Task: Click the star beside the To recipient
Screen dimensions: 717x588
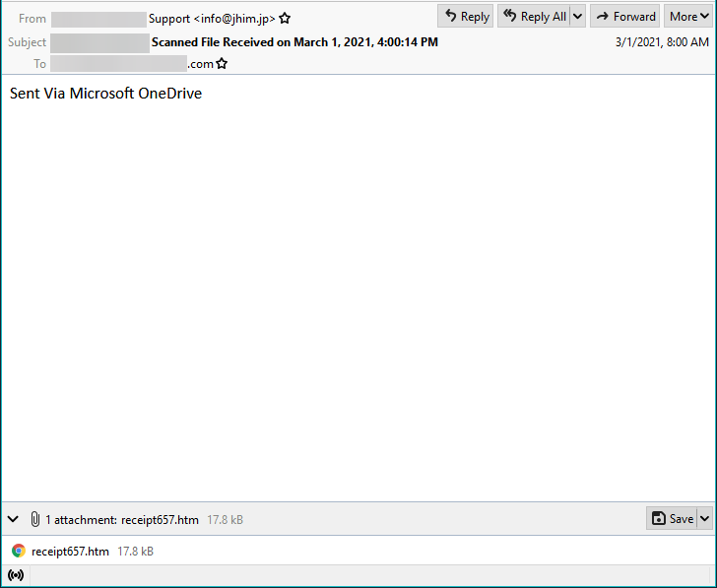Action: [222, 64]
